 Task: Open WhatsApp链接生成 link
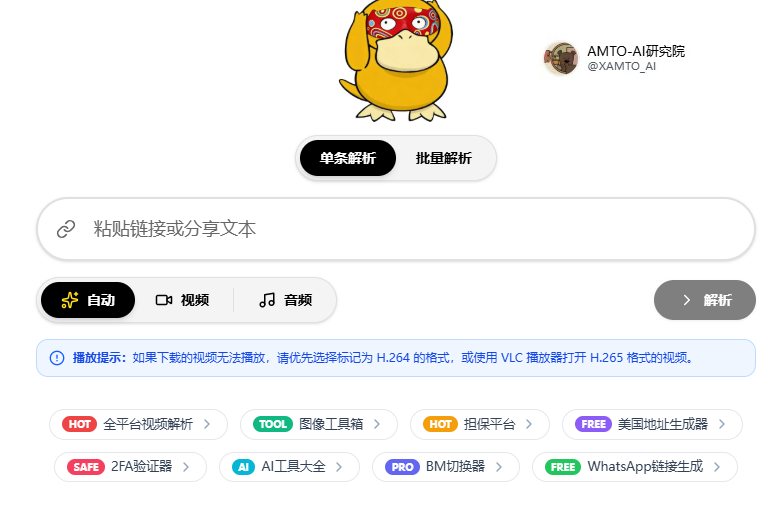pos(635,467)
